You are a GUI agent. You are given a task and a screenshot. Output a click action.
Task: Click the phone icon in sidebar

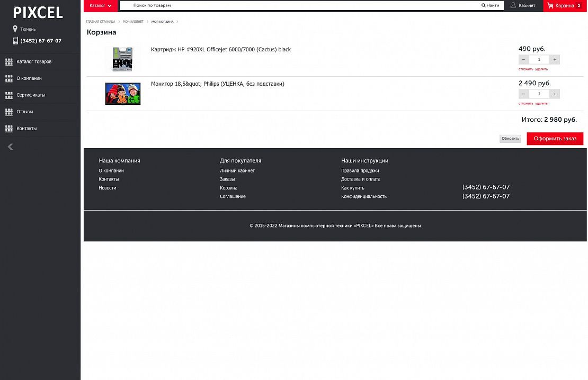pos(15,41)
